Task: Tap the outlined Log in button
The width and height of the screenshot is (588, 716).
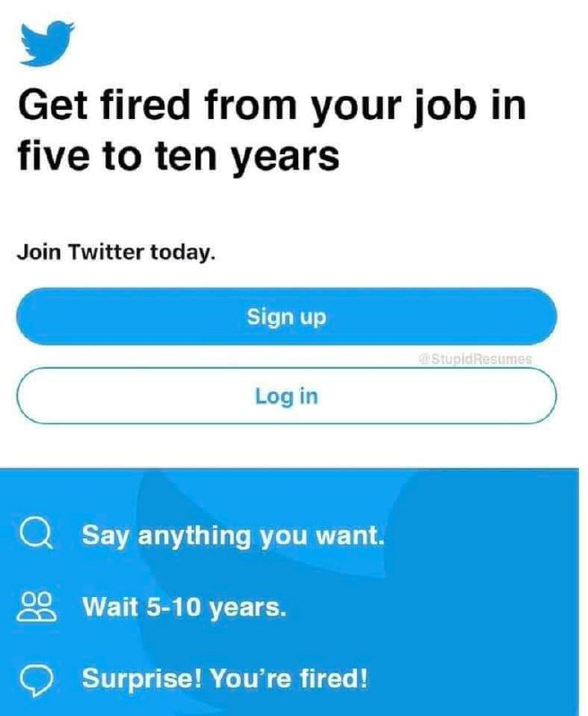Action: click(x=286, y=396)
